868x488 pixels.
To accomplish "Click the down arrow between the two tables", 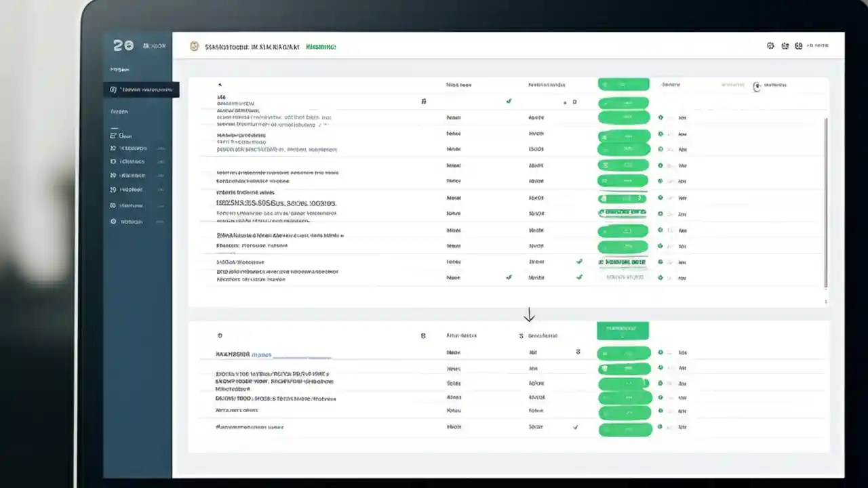I will point(530,314).
